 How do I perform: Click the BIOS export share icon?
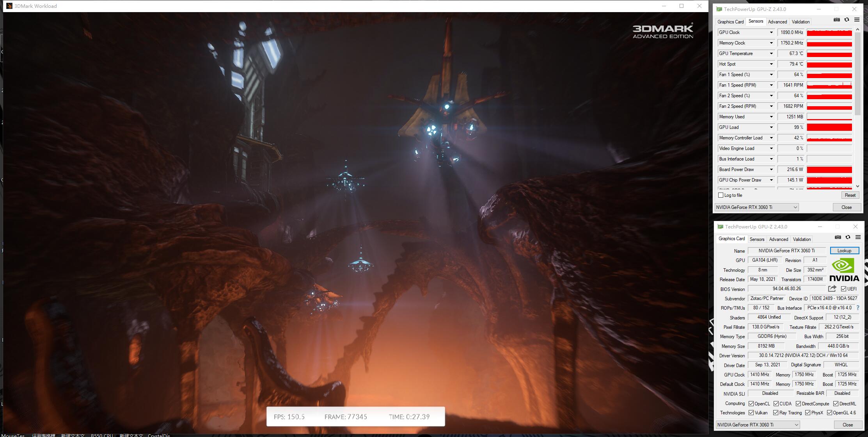coord(832,289)
